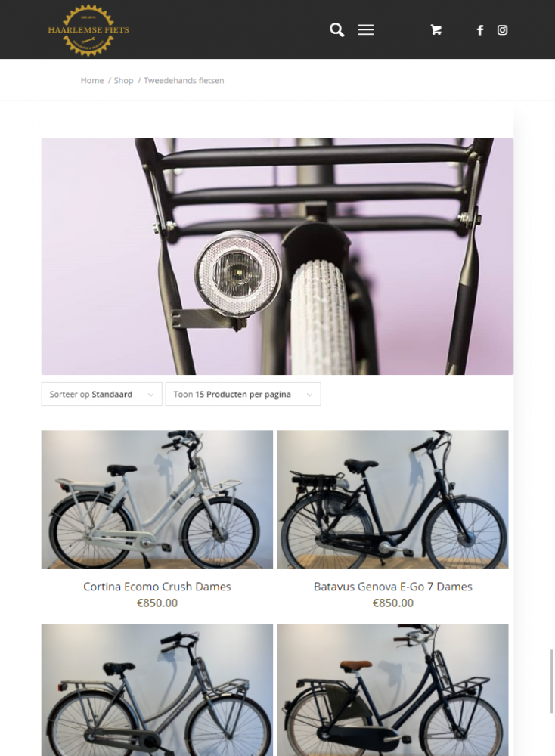Open Cortina Ecomo Crush Dames title
555x756 pixels.
tap(157, 587)
